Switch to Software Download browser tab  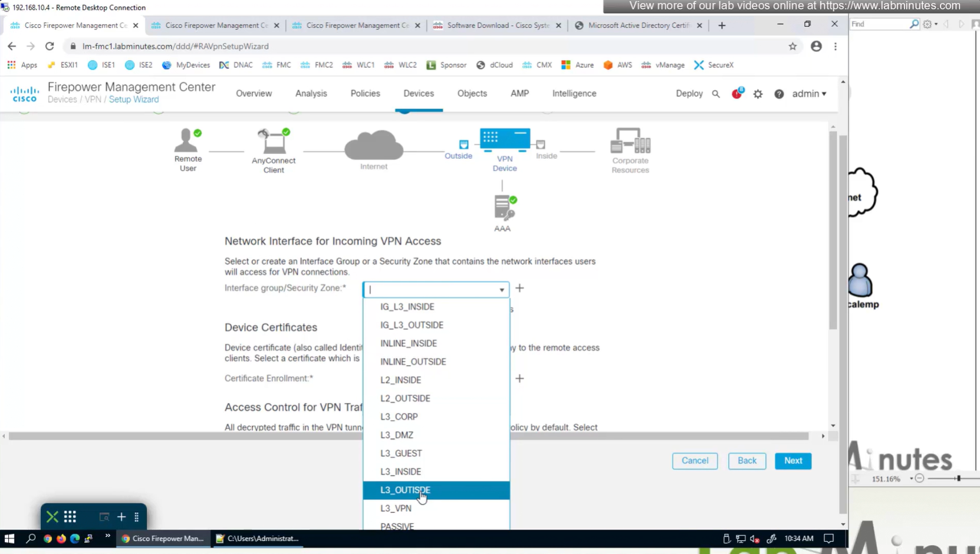point(497,25)
